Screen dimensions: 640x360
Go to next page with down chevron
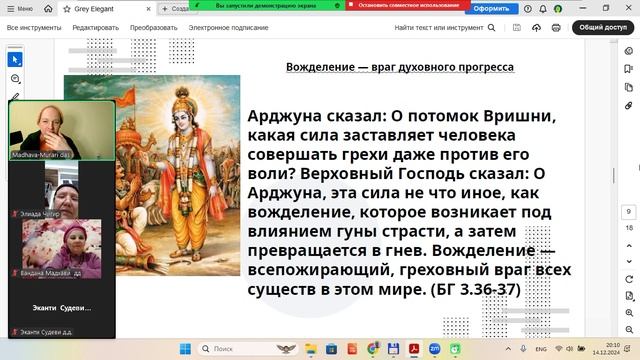point(629,261)
